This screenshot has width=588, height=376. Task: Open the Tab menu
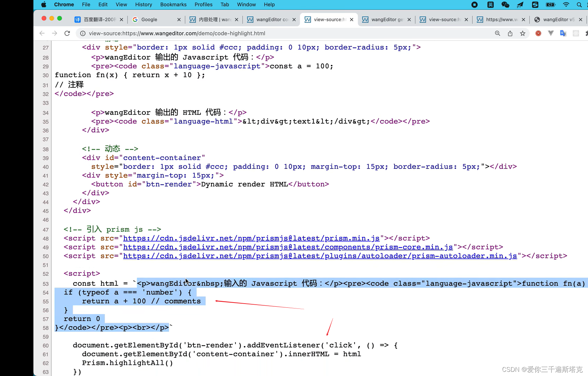click(x=225, y=5)
